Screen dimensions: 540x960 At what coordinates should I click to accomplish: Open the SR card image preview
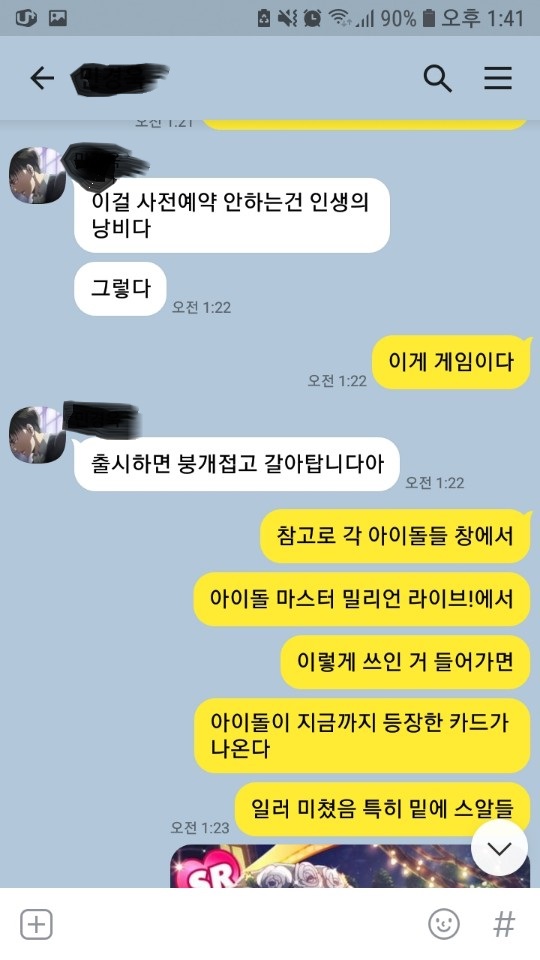350,866
